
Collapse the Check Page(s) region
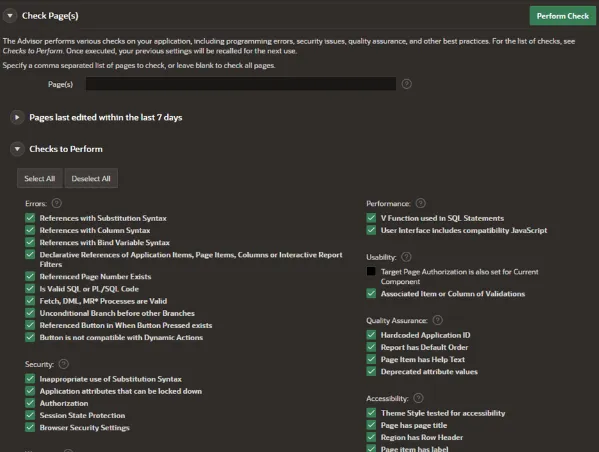[10, 16]
